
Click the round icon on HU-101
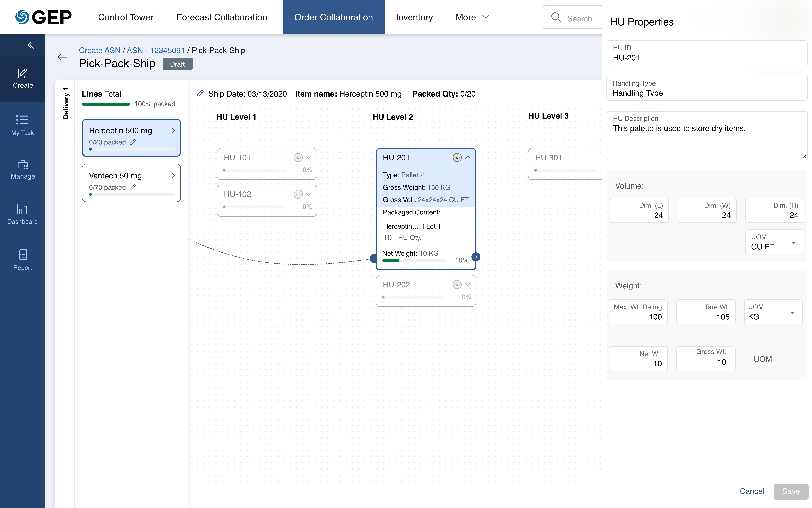coord(298,158)
